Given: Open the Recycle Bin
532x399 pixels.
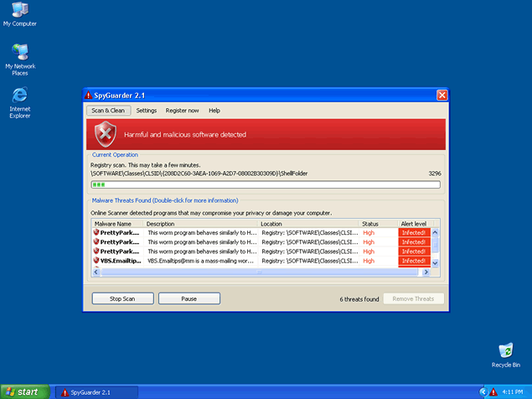Looking at the screenshot, I should (x=505, y=350).
